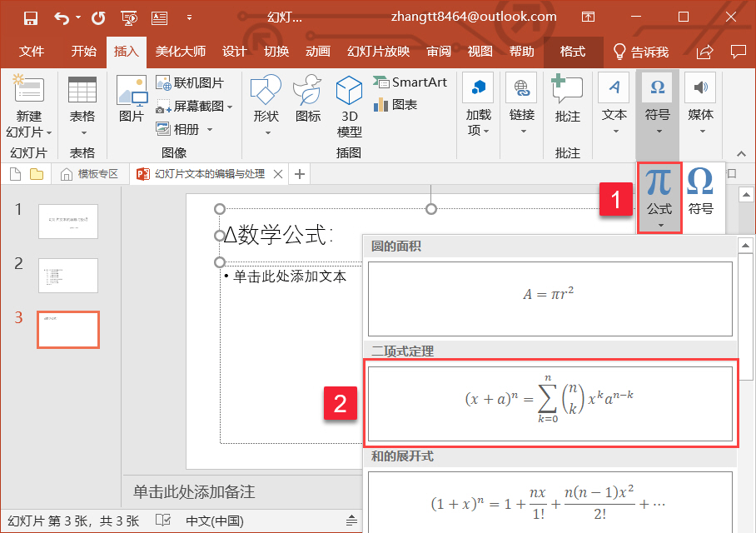Expand the 公式 equation dropdown
This screenshot has height=533, width=756.
659,225
